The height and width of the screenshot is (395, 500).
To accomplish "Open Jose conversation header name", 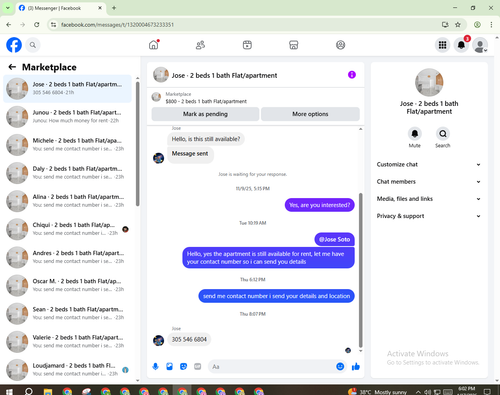I will click(224, 76).
